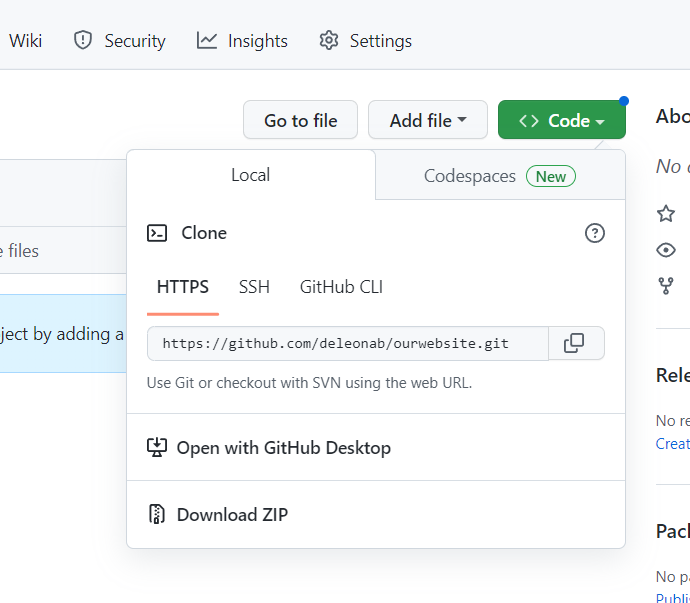Click the terminal Clone icon
Viewport: 690px width, 603px height.
click(157, 233)
